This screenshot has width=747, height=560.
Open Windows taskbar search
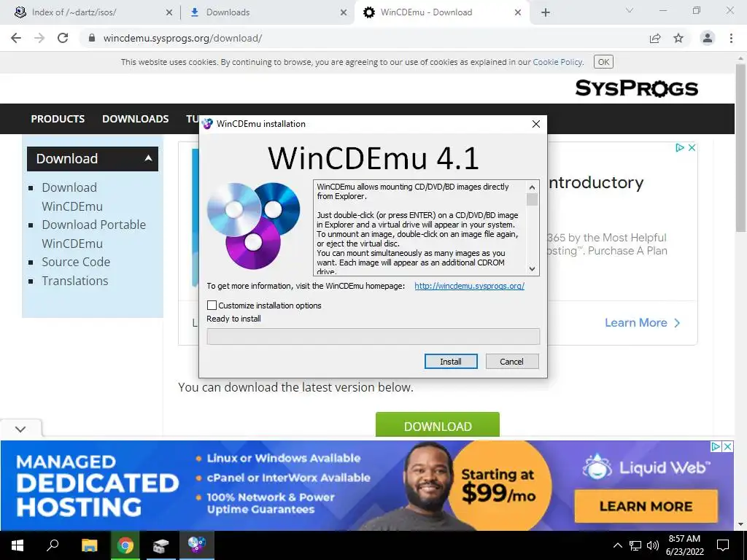coord(53,545)
